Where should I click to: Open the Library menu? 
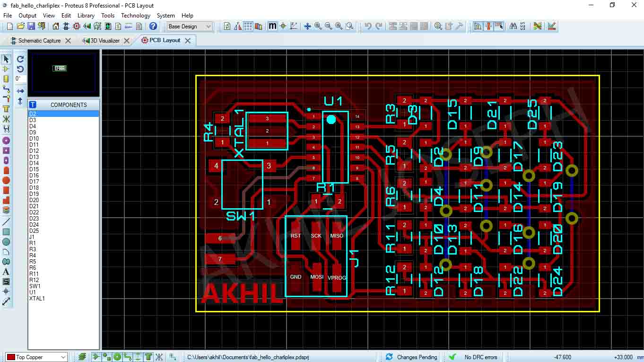[x=86, y=16]
